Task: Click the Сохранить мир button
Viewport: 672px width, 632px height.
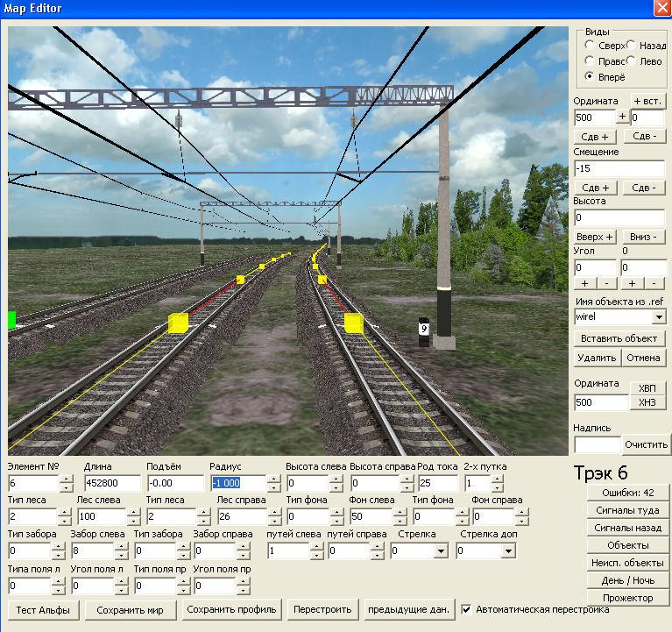Action: [135, 609]
